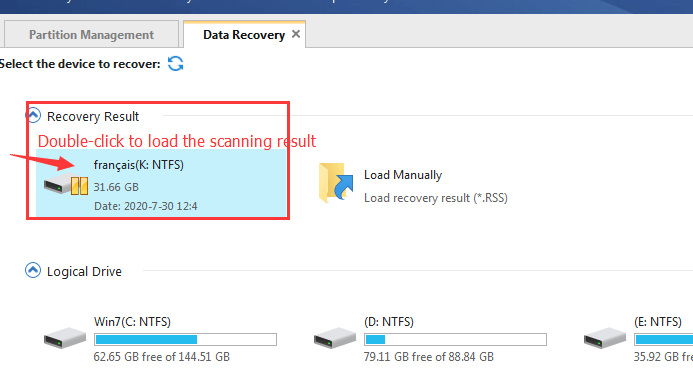Select the Win7 C: drive icon
Viewport: 693px width, 383px height.
[x=65, y=338]
